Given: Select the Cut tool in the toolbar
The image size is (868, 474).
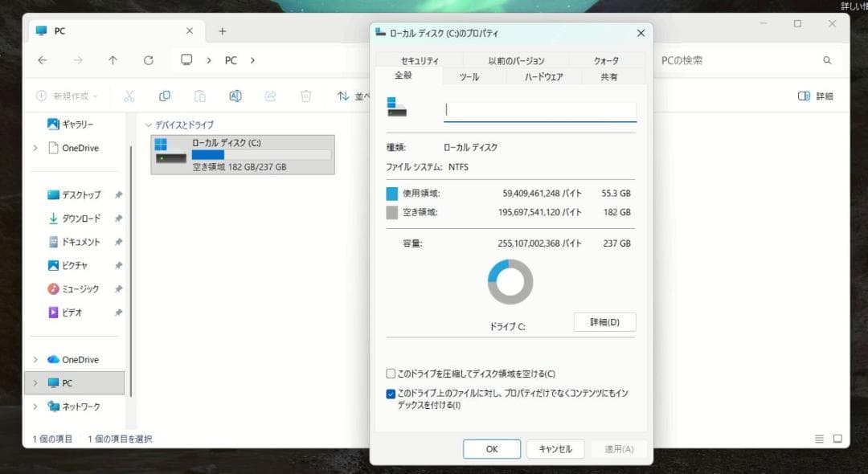Looking at the screenshot, I should click(x=129, y=96).
